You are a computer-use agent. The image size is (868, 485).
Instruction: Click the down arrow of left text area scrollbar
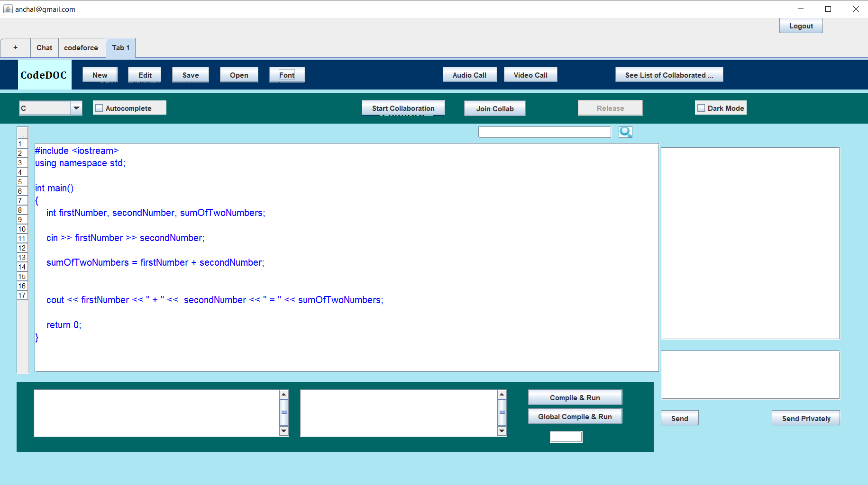pos(284,431)
